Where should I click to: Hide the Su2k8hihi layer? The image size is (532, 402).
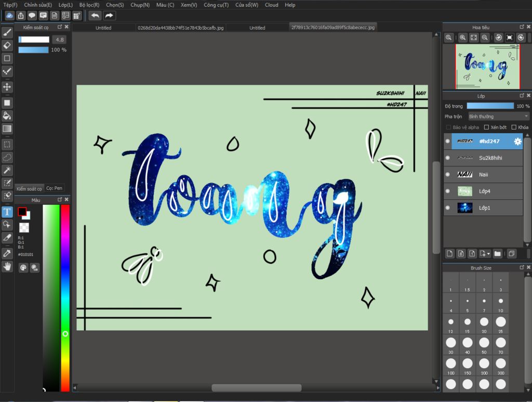(x=447, y=158)
